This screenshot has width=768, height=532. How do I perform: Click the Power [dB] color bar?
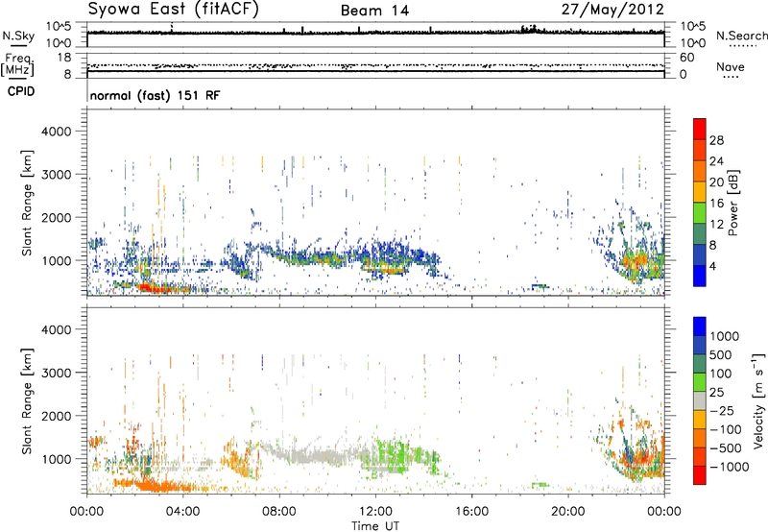coord(700,203)
